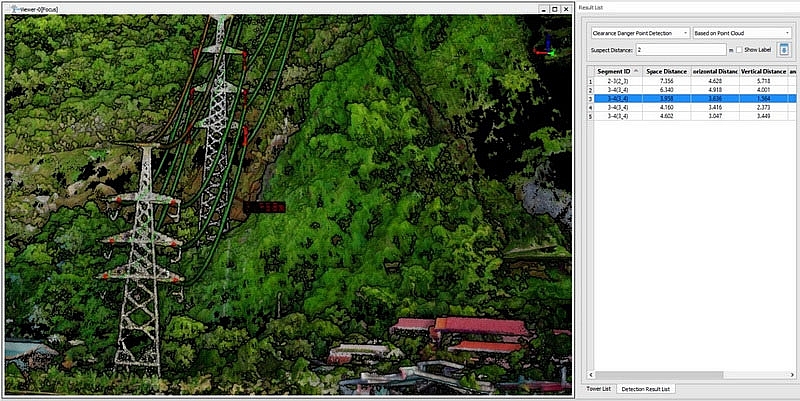The height and width of the screenshot is (401, 800).
Task: Sort by Space Distance column header
Action: tap(666, 71)
